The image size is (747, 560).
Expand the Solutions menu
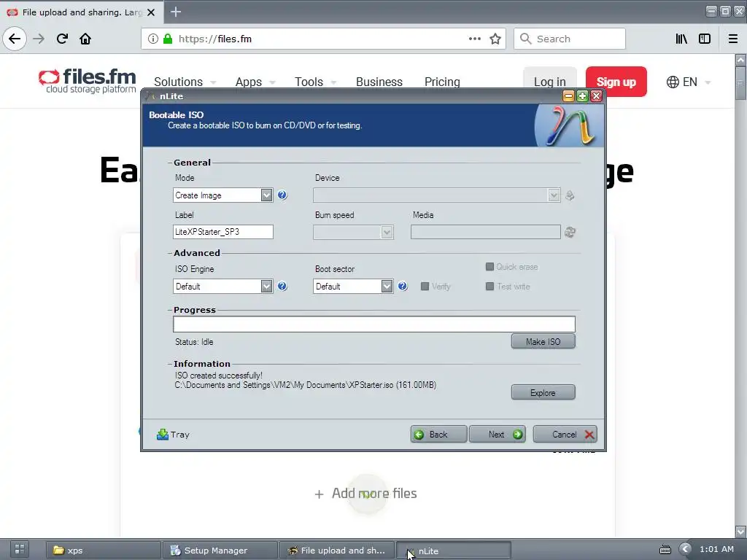[x=185, y=82]
